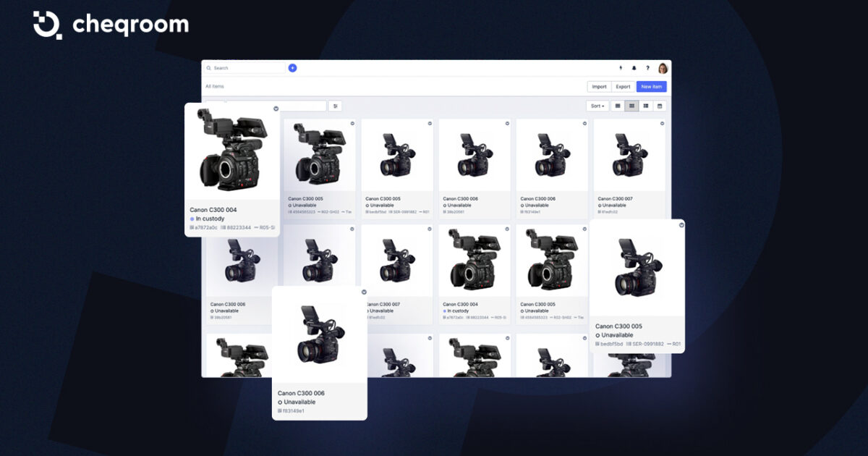Switch to compact table view

point(645,106)
